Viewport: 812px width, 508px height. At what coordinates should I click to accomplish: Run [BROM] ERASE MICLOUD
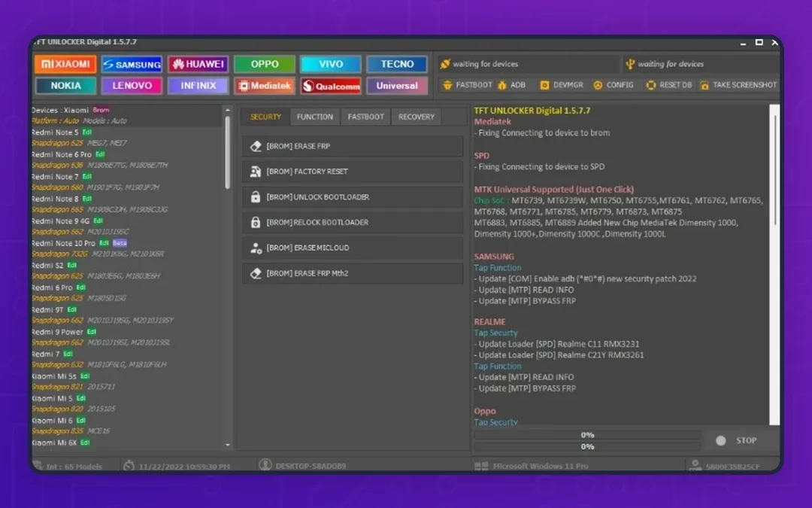tap(352, 248)
